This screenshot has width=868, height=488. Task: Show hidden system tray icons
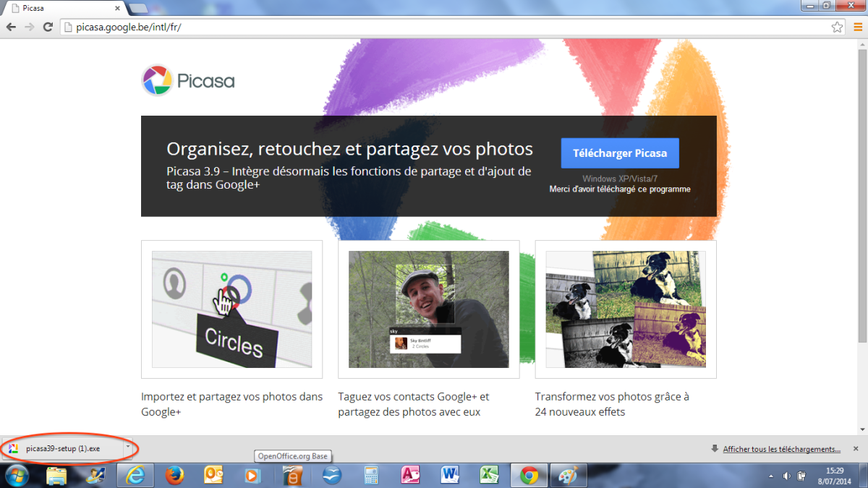coord(771,476)
